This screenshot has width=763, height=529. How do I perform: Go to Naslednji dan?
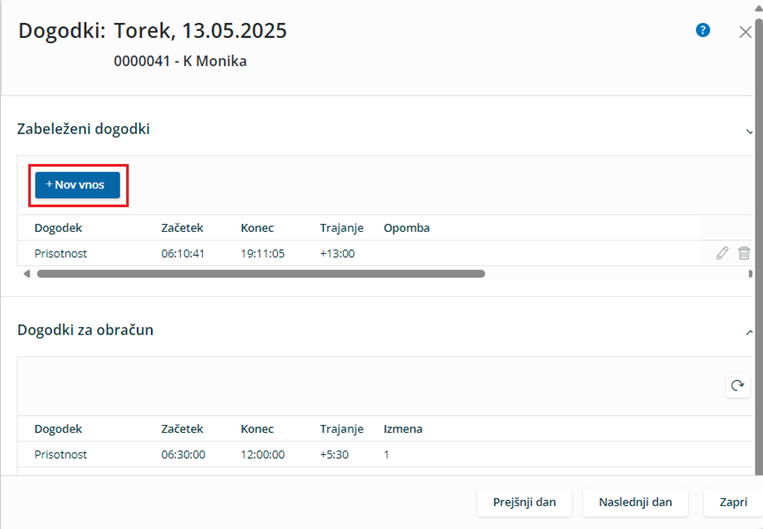[635, 502]
